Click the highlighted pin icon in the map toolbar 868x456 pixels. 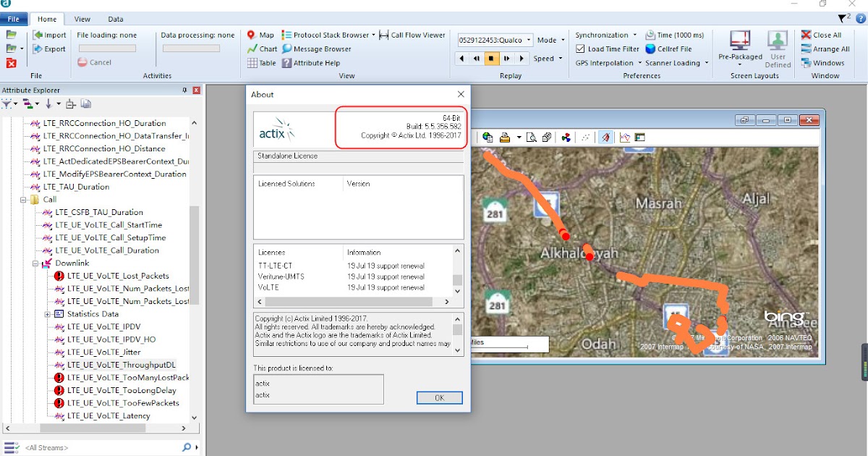click(606, 138)
